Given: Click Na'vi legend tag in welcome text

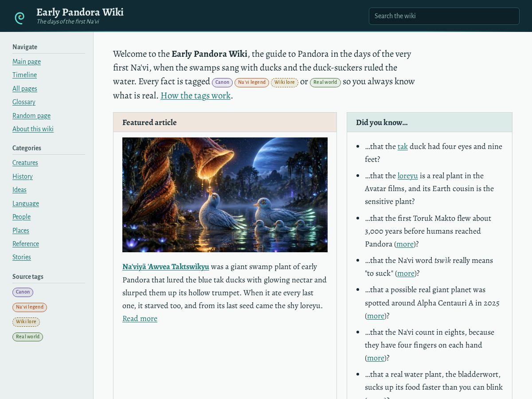Looking at the screenshot, I should click(x=252, y=82).
